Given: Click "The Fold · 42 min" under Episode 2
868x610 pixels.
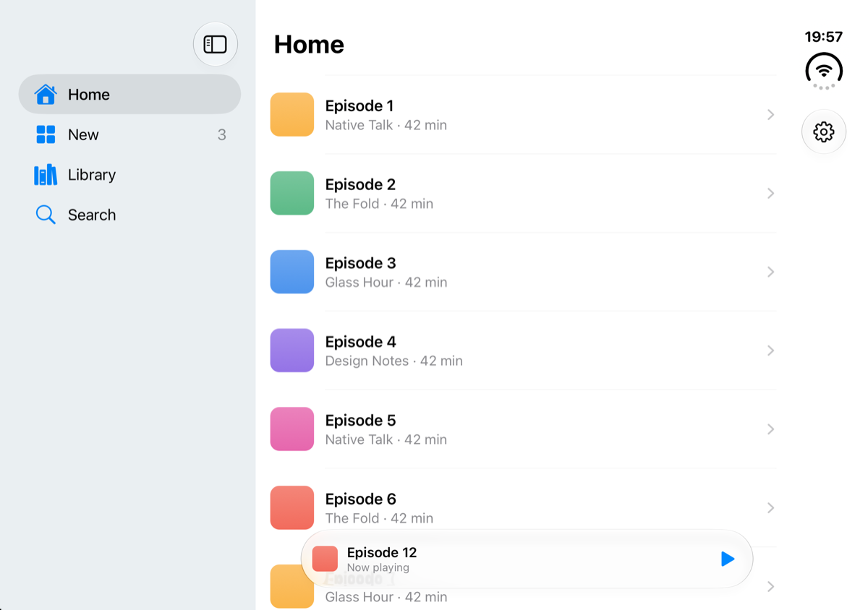Looking at the screenshot, I should tap(379, 204).
